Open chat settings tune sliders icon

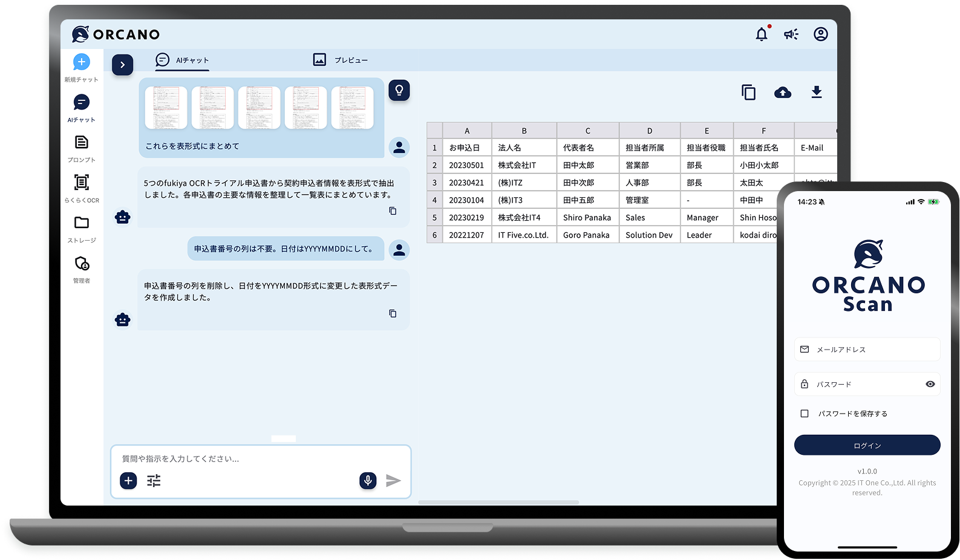tap(154, 481)
